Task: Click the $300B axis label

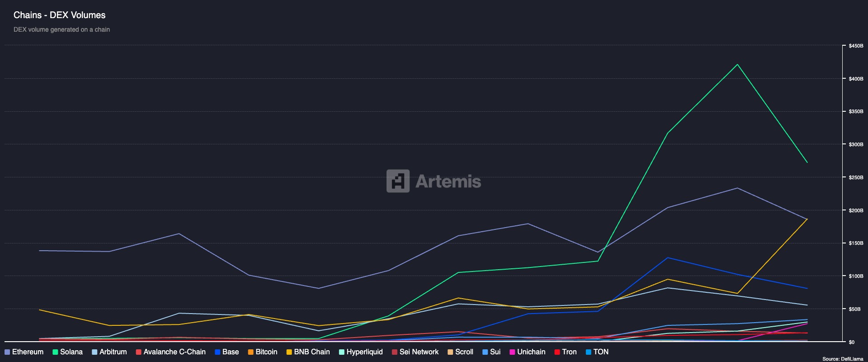Action: 856,144
